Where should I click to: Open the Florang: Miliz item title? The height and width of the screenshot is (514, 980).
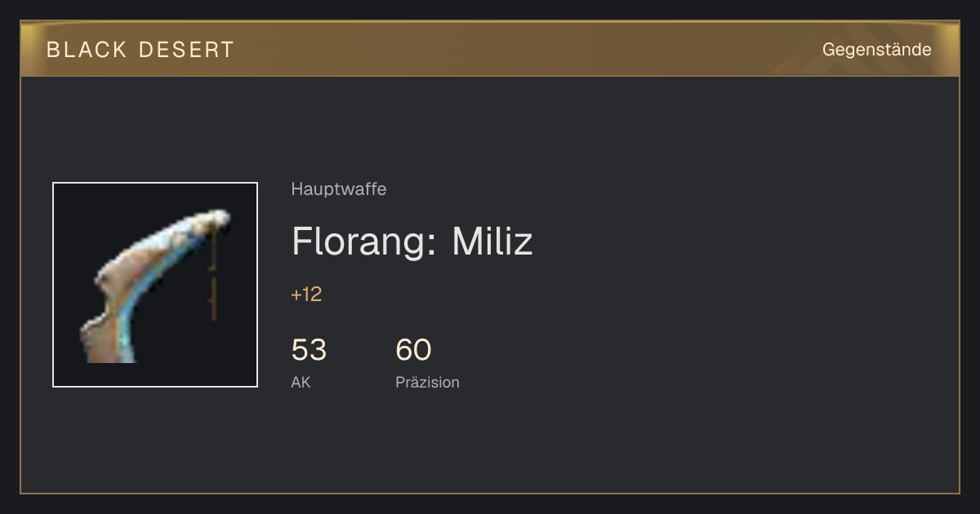pos(412,241)
